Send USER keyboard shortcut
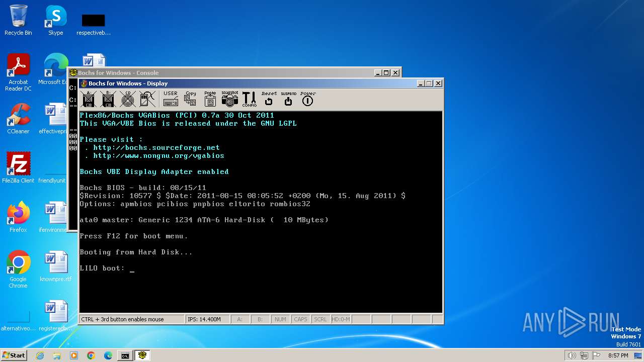Viewport: 644px width, 362px height. pos(171,99)
